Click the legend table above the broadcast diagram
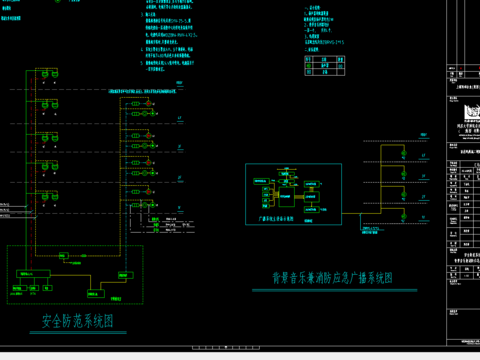The width and height of the screenshot is (480, 360). 325,66
